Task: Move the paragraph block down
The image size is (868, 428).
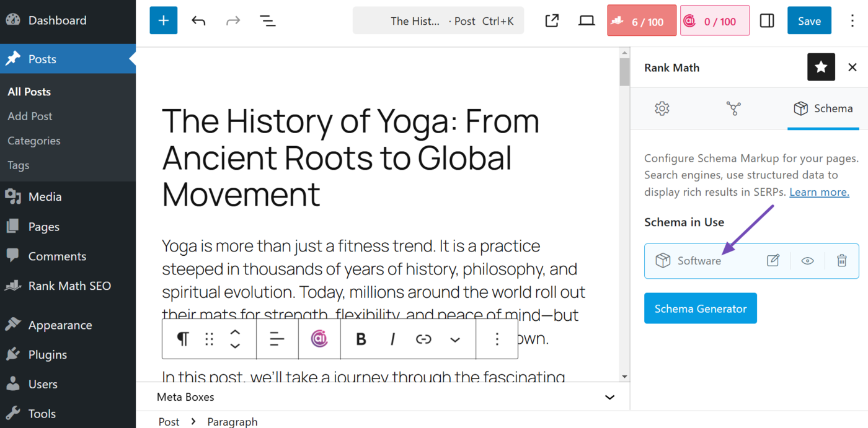Action: (x=235, y=346)
